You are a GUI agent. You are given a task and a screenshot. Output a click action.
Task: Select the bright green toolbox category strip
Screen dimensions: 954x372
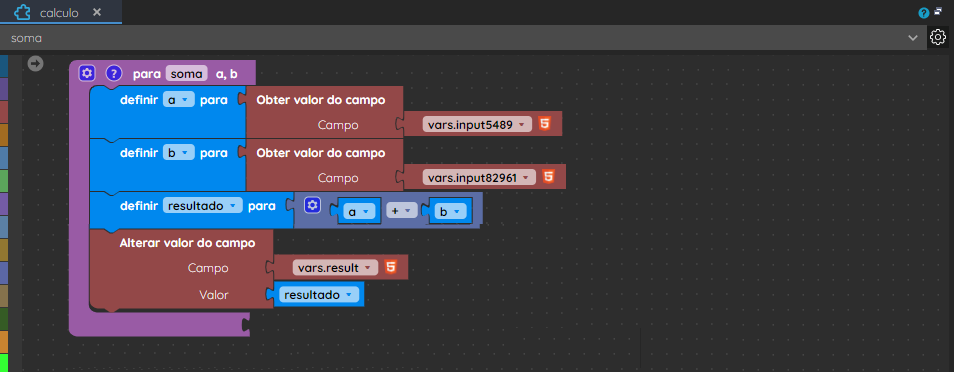click(4, 362)
